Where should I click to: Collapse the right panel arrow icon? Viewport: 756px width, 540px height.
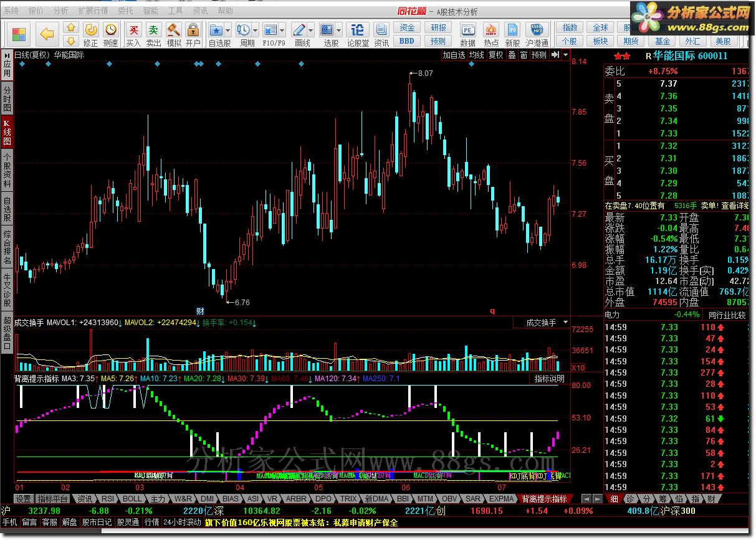click(555, 55)
